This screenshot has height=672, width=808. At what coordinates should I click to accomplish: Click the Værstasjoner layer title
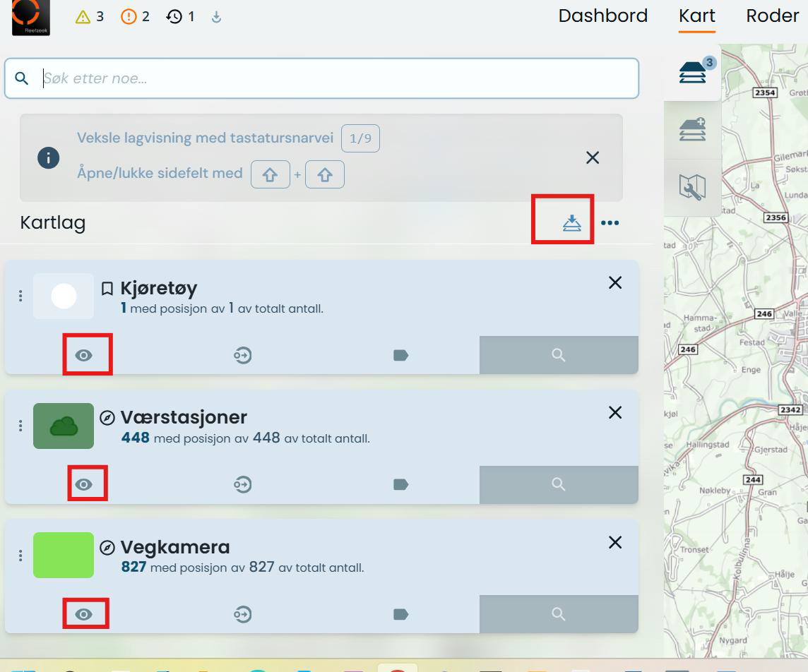coord(184,417)
